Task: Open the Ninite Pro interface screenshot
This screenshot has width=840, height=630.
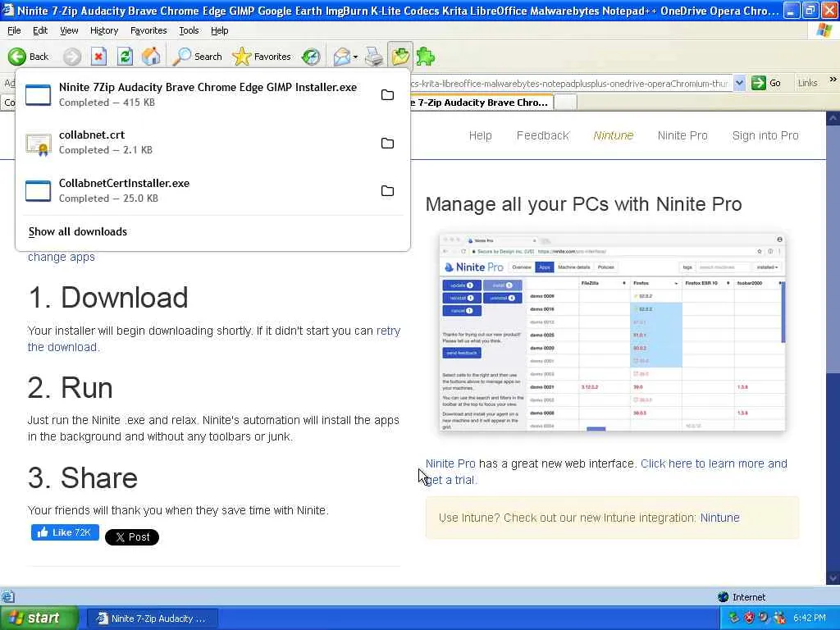Action: coord(612,332)
